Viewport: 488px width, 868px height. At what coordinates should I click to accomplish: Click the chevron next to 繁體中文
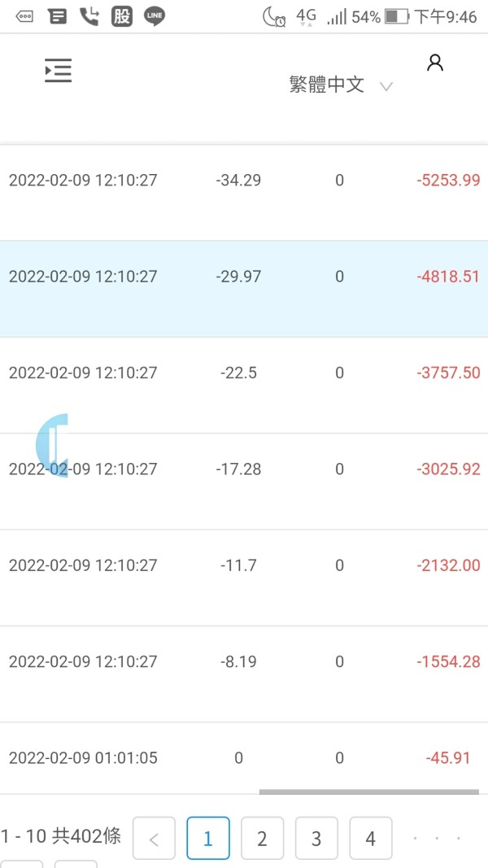[x=386, y=86]
